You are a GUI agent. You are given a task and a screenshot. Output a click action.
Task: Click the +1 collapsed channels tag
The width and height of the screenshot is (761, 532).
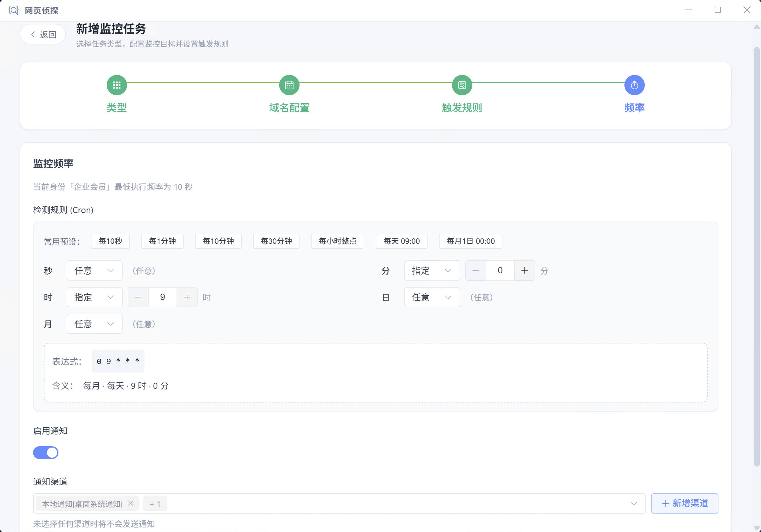click(155, 504)
